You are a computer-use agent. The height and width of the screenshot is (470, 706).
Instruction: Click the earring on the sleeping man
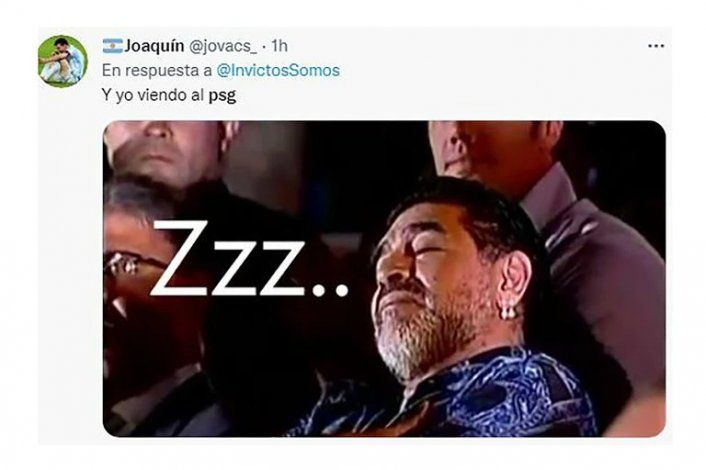pos(509,312)
